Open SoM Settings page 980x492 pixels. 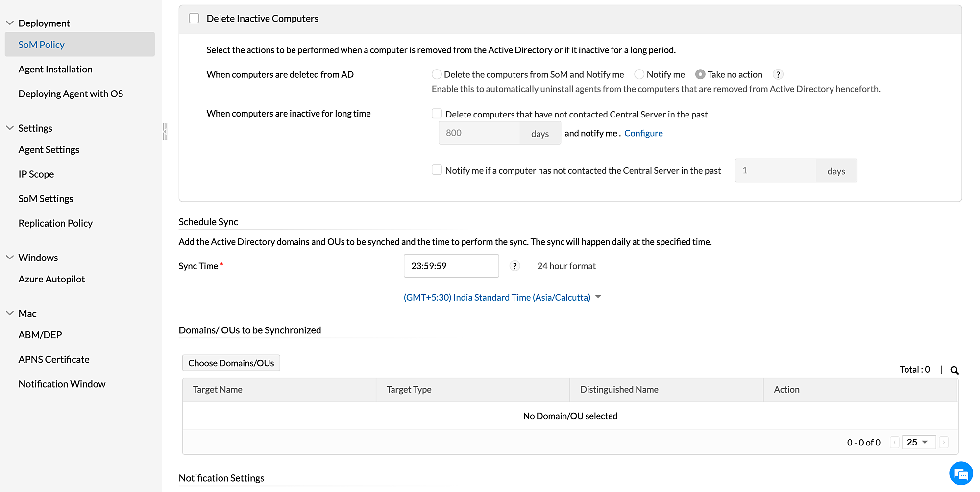pyautogui.click(x=46, y=198)
